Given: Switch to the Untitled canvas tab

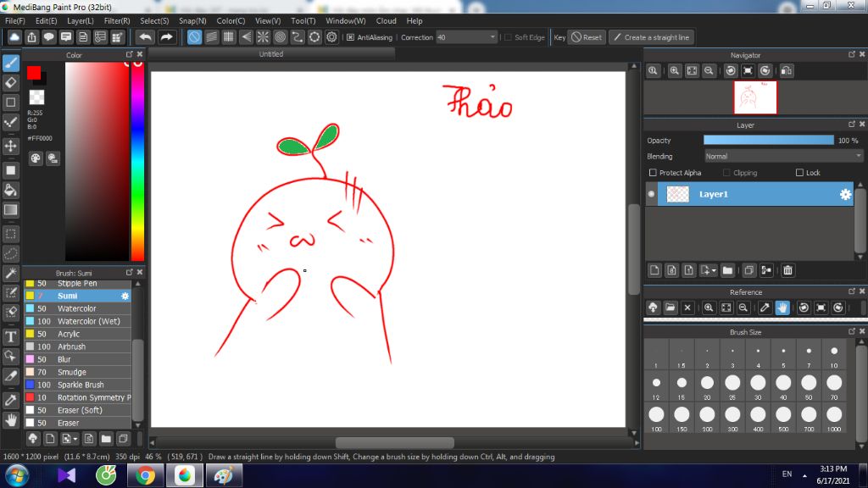Looking at the screenshot, I should pos(271,54).
